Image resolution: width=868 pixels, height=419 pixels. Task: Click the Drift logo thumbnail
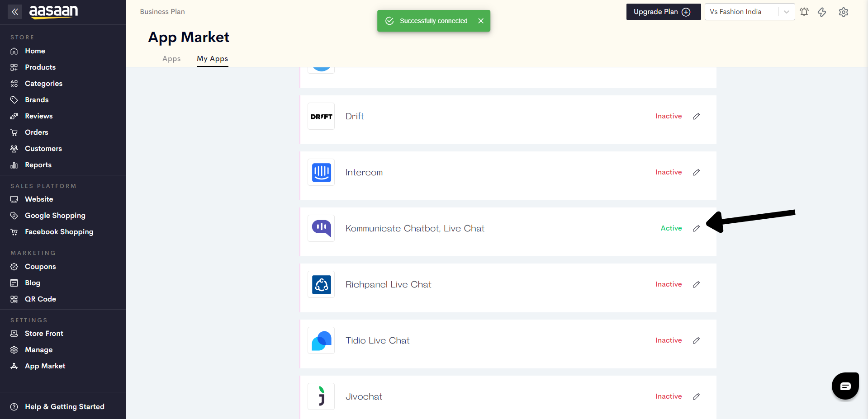(321, 116)
